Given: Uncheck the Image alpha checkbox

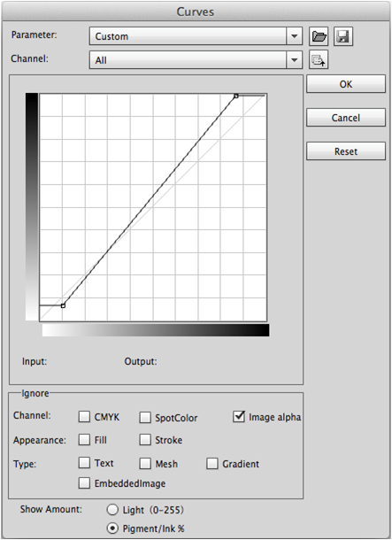Looking at the screenshot, I should coord(239,416).
